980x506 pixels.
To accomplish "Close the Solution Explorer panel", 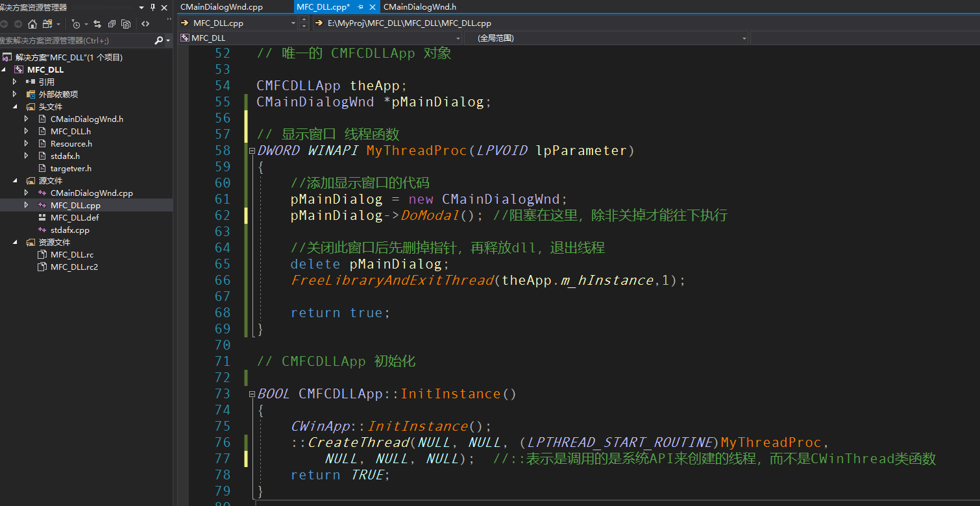I will 164,8.
